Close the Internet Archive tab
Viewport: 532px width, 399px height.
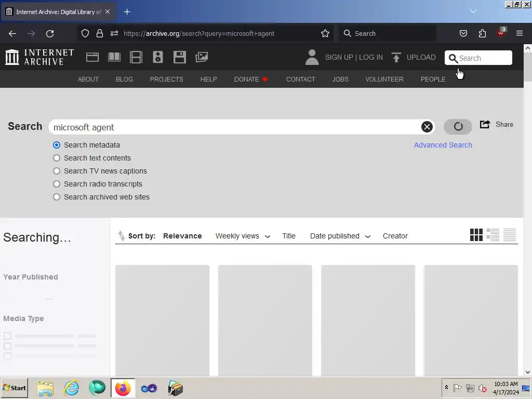pyautogui.click(x=108, y=11)
